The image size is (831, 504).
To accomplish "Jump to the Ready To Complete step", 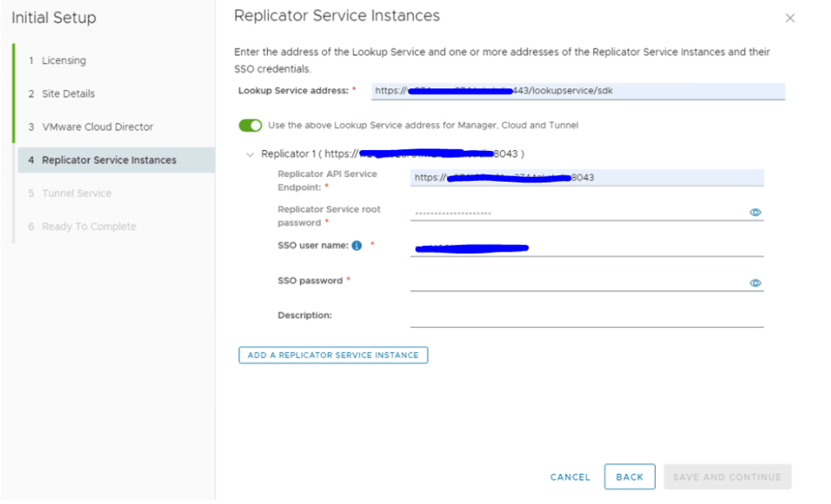I will click(x=88, y=227).
